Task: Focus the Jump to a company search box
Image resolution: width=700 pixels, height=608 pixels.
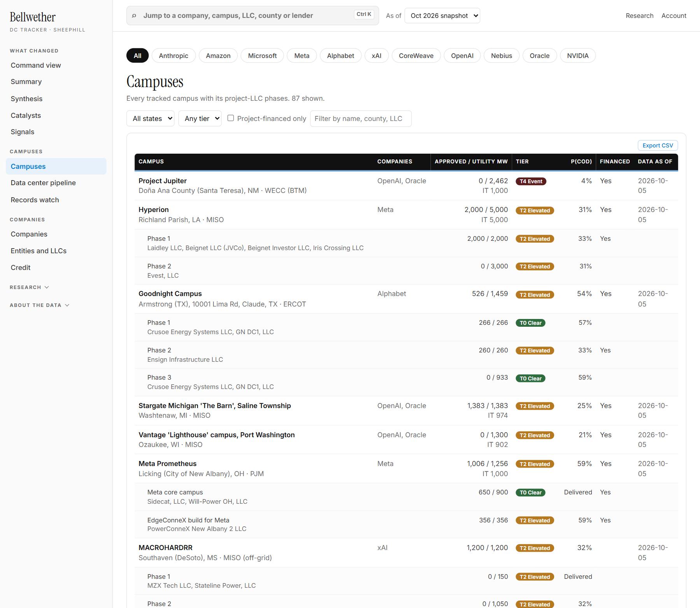Action: (252, 16)
